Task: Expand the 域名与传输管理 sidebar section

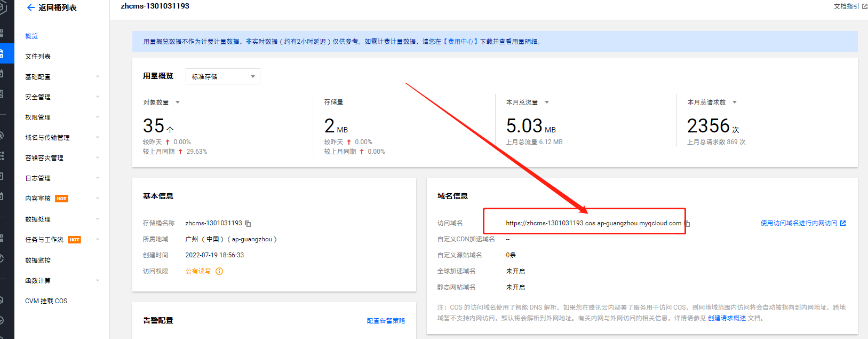Action: click(x=61, y=138)
